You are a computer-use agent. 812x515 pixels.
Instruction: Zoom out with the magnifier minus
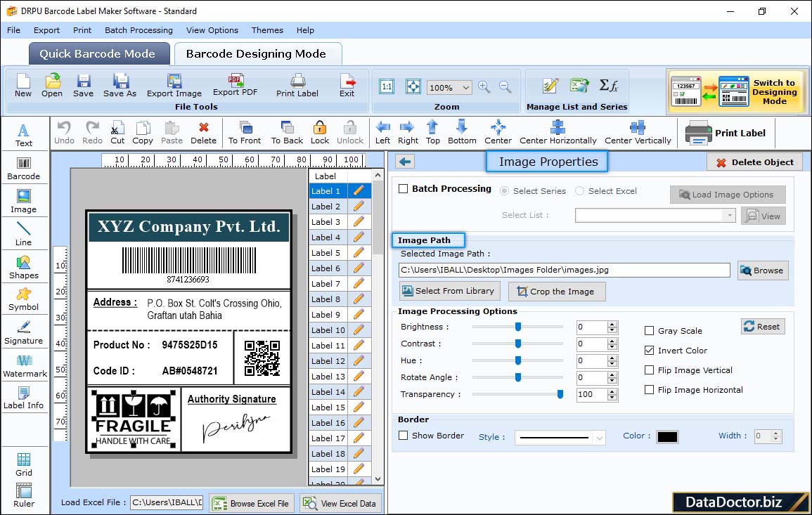(505, 87)
